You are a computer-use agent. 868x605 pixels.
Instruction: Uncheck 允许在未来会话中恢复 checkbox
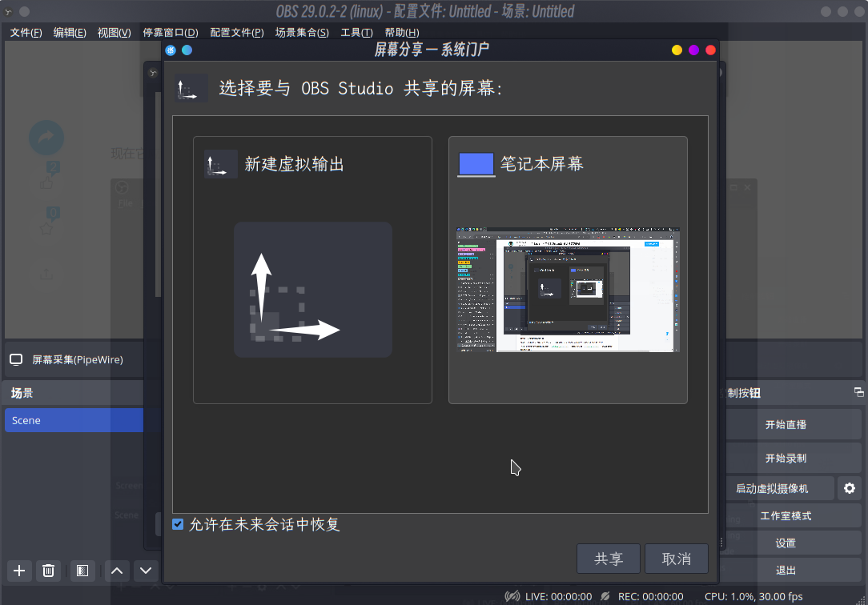(x=179, y=524)
